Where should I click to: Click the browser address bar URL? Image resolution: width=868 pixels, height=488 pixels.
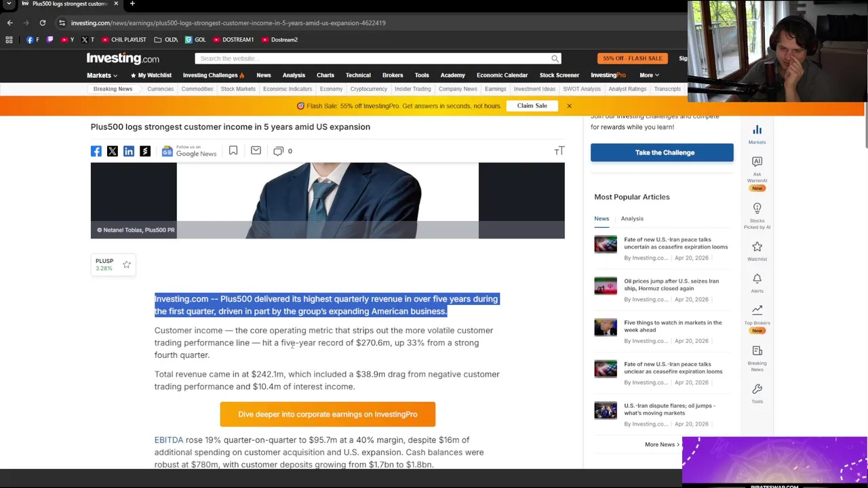point(229,22)
